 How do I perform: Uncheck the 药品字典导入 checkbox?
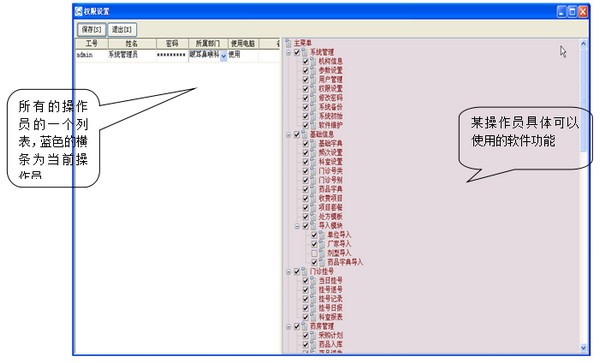tap(314, 262)
